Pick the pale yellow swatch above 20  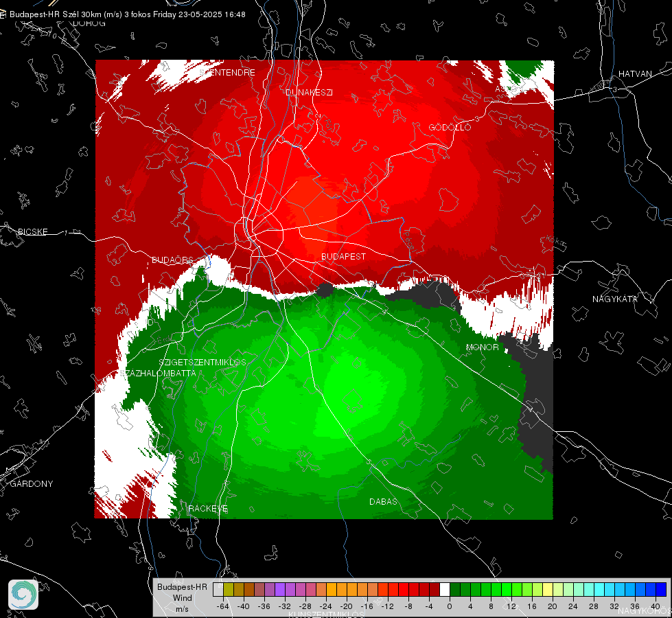click(x=548, y=589)
